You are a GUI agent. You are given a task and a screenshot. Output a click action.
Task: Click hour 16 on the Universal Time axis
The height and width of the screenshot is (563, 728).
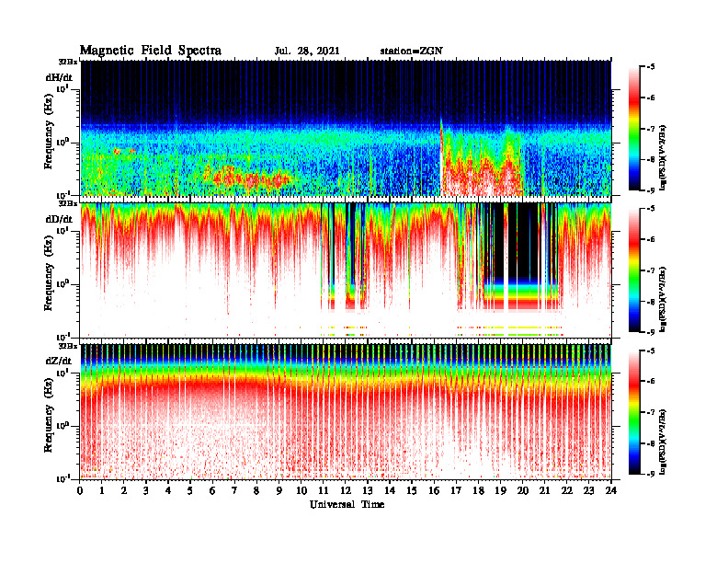[x=434, y=491]
